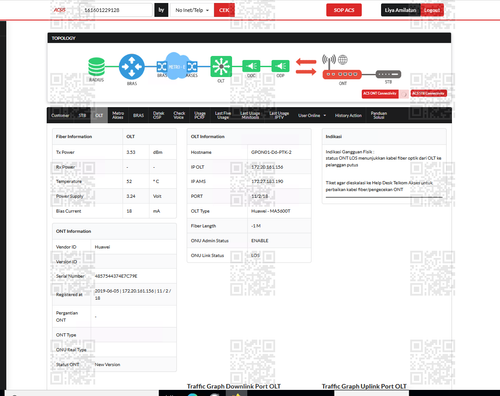500x396 pixels.
Task: Click the wireless antenna icon above ONT
Action: (x=329, y=61)
